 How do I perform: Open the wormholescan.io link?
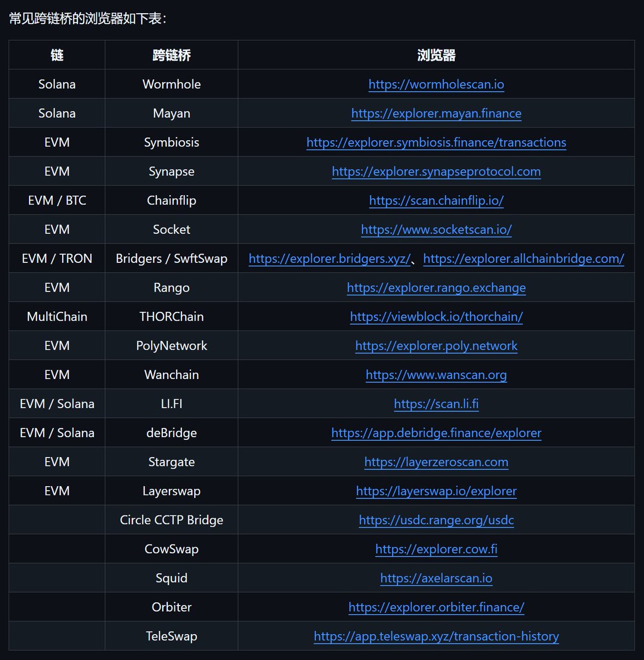click(436, 84)
